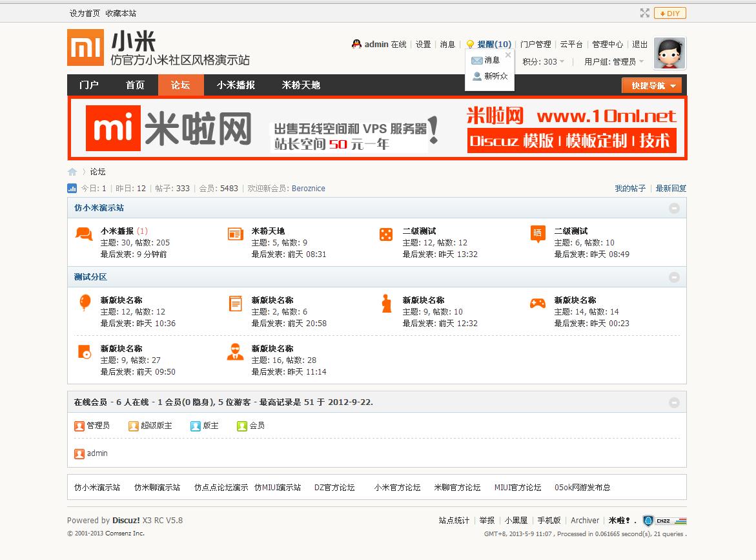Viewport: 756px width, 560px height.
Task: Click the agent with sunglasses forum icon
Action: click(x=235, y=351)
